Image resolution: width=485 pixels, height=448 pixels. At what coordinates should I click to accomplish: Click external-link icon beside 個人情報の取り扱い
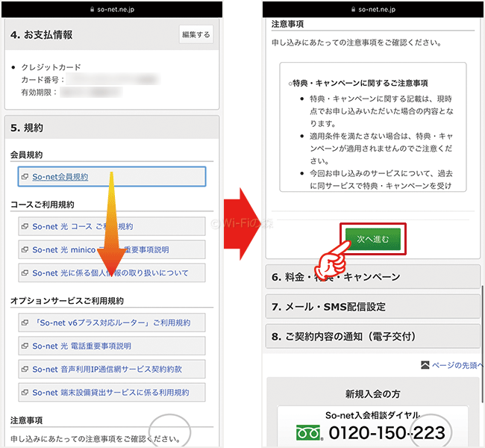pos(25,273)
